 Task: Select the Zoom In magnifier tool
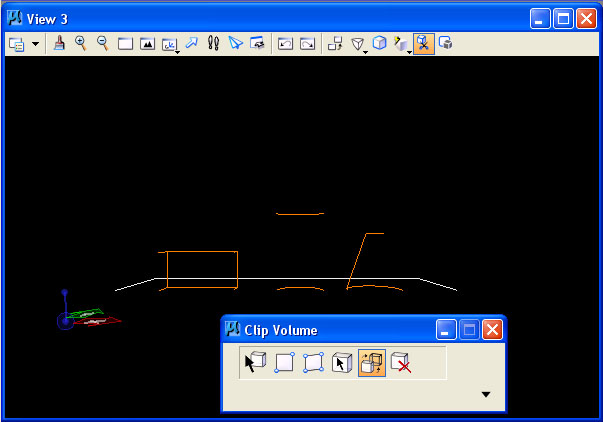pyautogui.click(x=81, y=43)
